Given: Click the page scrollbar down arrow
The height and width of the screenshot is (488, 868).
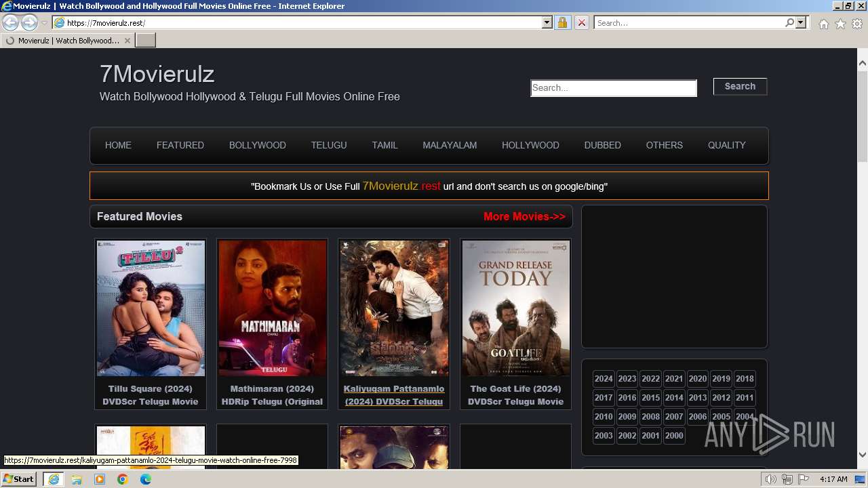Looking at the screenshot, I should [x=863, y=455].
